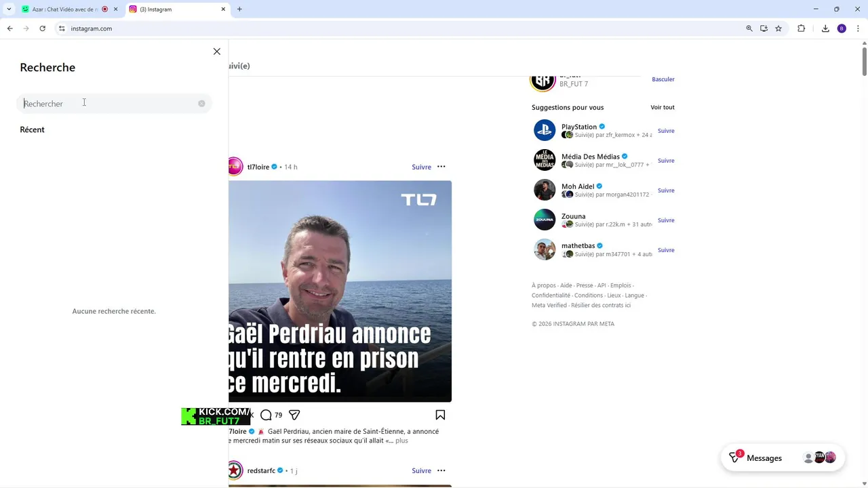Open the Langue language selector
Screen dimensions: 868x488
tap(634, 296)
